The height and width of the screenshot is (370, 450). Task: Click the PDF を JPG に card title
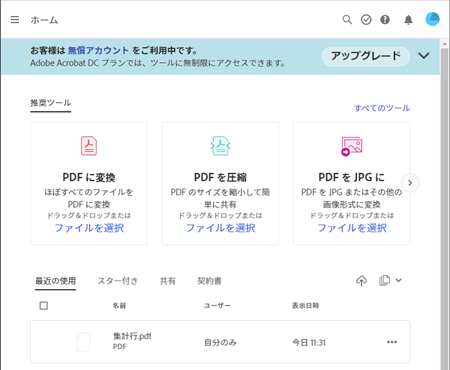tap(351, 177)
